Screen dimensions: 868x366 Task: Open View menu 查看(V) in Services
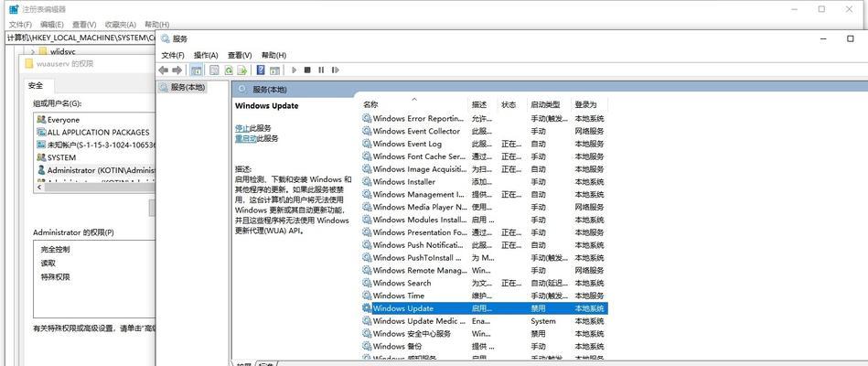[240, 56]
